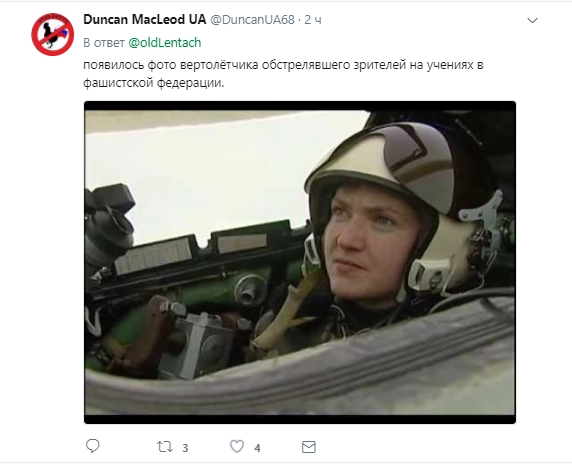View the retweet count number 3

click(x=185, y=448)
